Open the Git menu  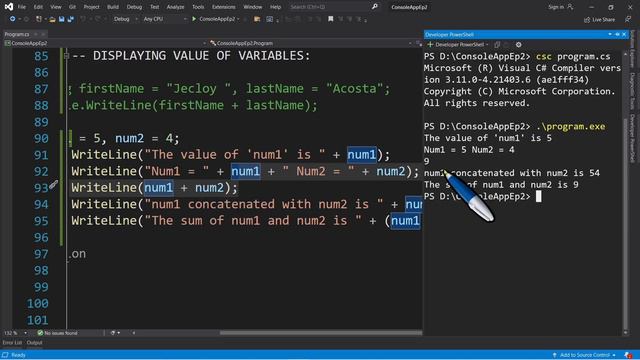72,7
